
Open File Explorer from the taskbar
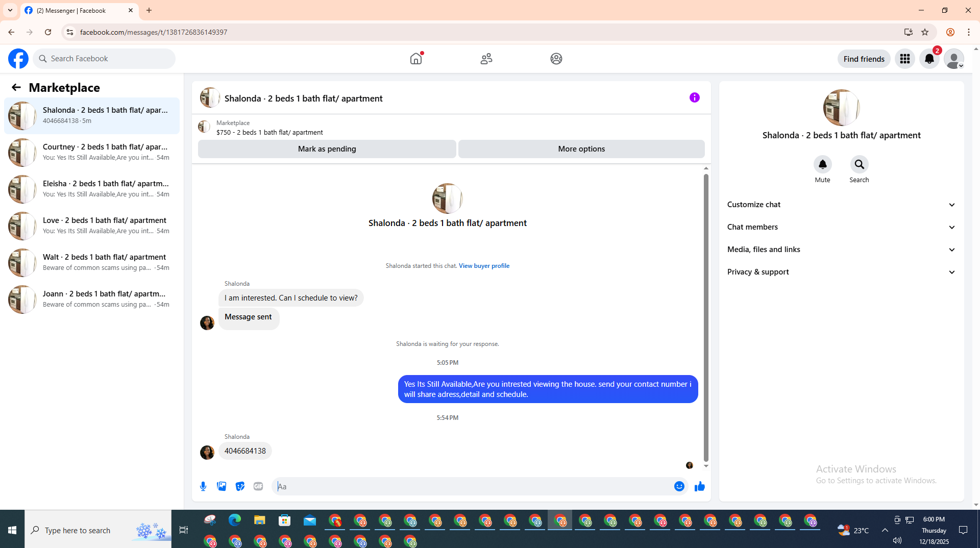260,520
